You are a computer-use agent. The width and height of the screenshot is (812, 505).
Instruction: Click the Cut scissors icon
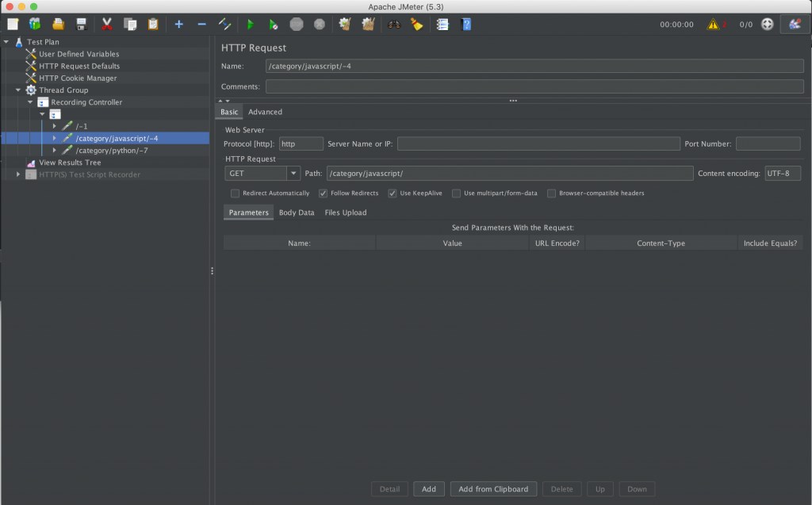point(107,25)
